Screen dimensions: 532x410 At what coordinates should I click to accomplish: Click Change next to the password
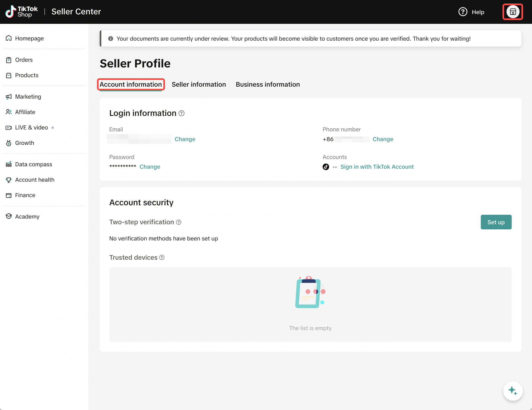coord(150,167)
